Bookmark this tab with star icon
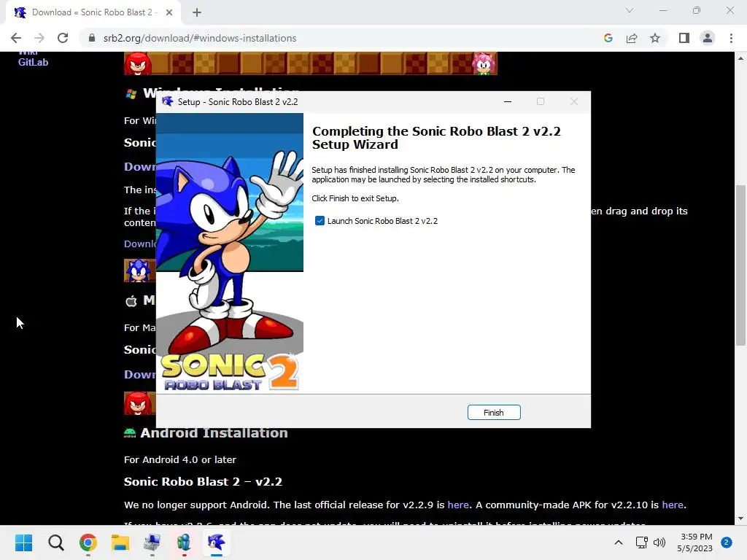The height and width of the screenshot is (560, 747). [655, 38]
